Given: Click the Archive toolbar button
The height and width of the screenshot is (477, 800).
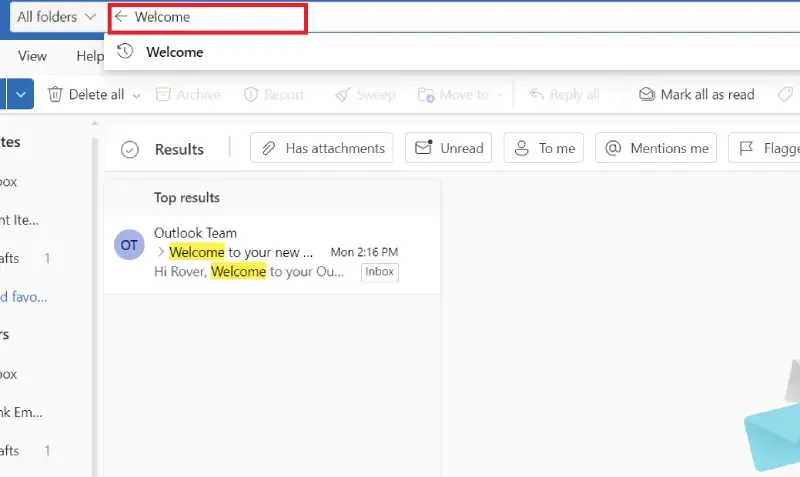Looking at the screenshot, I should tap(188, 94).
